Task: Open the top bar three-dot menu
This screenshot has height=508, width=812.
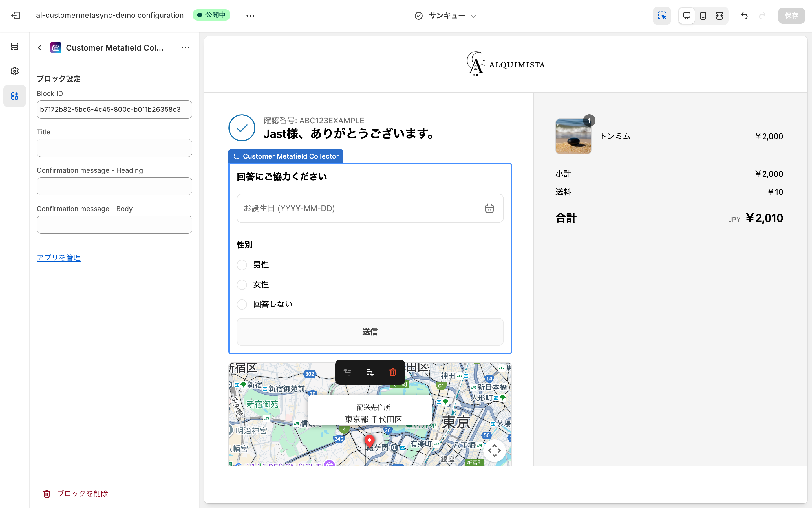Action: [250, 16]
